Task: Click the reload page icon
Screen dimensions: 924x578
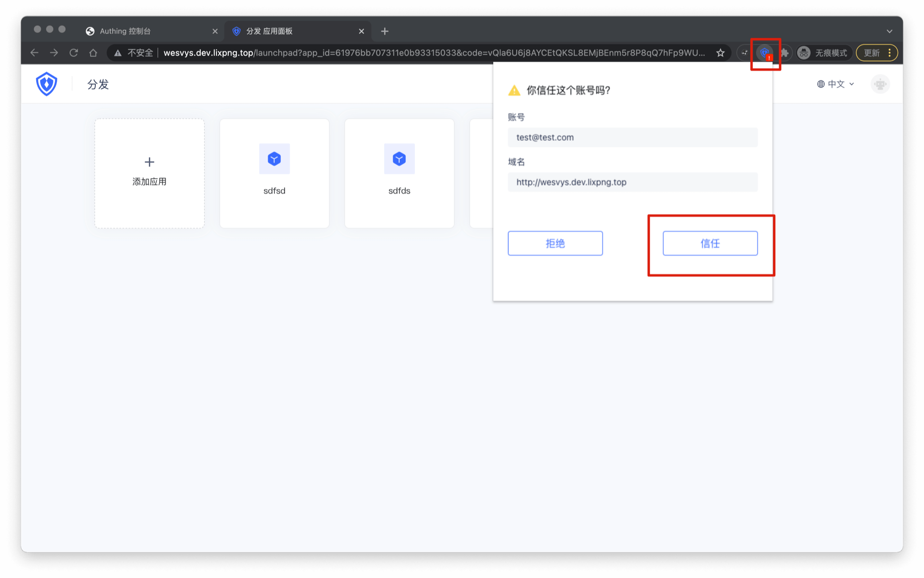Action: click(74, 53)
